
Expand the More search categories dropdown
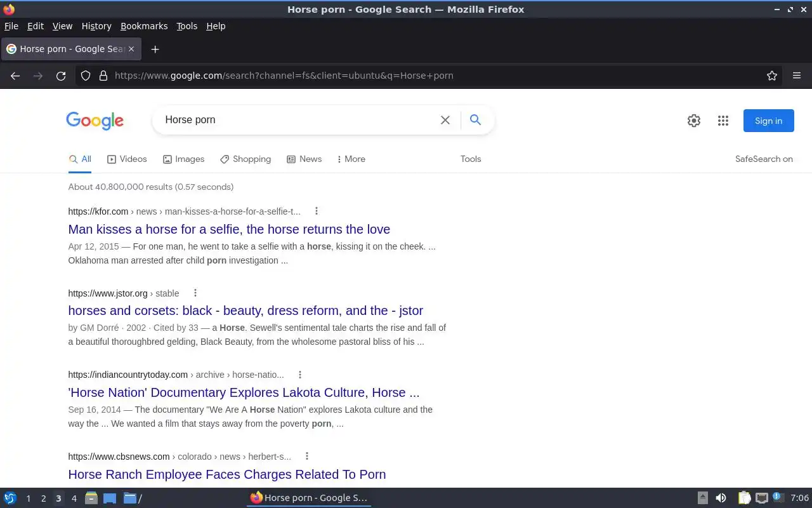[351, 159]
